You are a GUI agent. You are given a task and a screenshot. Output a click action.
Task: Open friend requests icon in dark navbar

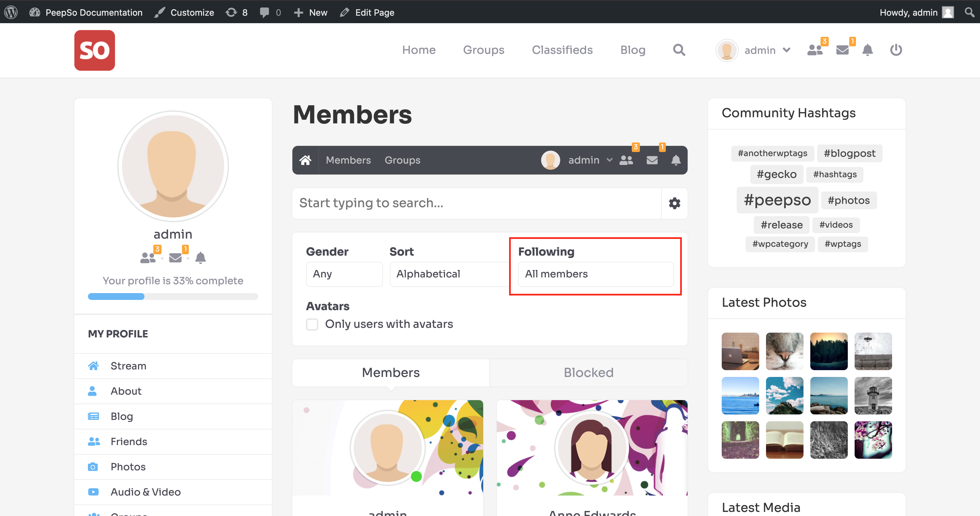(626, 160)
